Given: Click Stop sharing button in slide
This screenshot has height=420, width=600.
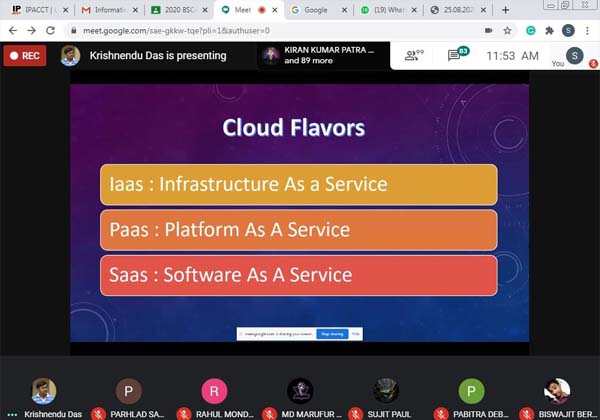Looking at the screenshot, I should 332,334.
